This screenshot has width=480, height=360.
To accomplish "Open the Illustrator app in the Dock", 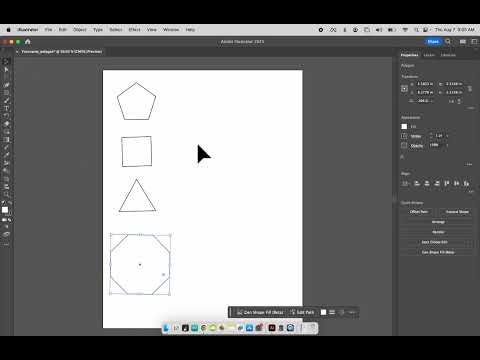I will (x=272, y=328).
